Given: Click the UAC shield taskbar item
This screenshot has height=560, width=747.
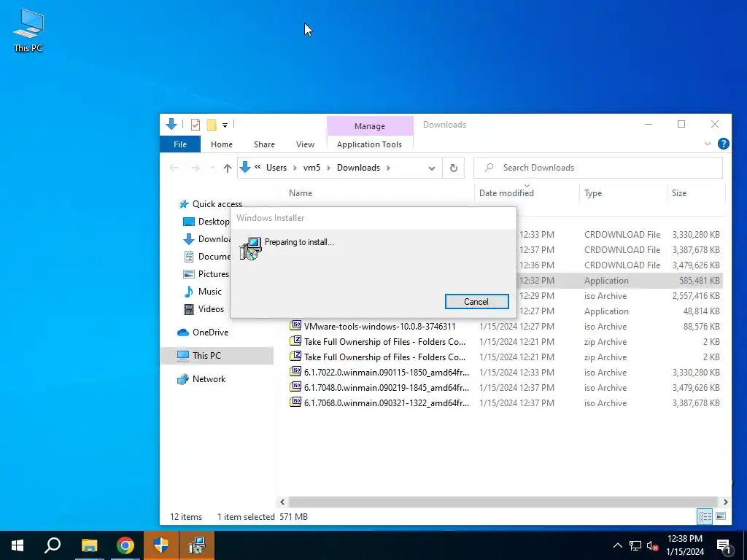Looking at the screenshot, I should pyautogui.click(x=161, y=545).
